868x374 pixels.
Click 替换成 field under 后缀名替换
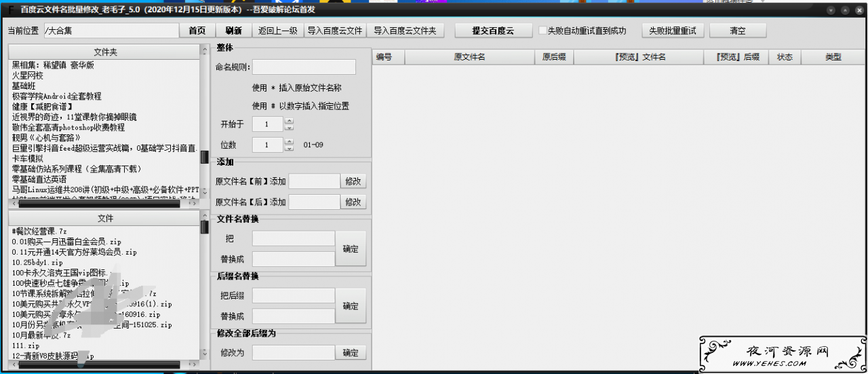point(294,316)
